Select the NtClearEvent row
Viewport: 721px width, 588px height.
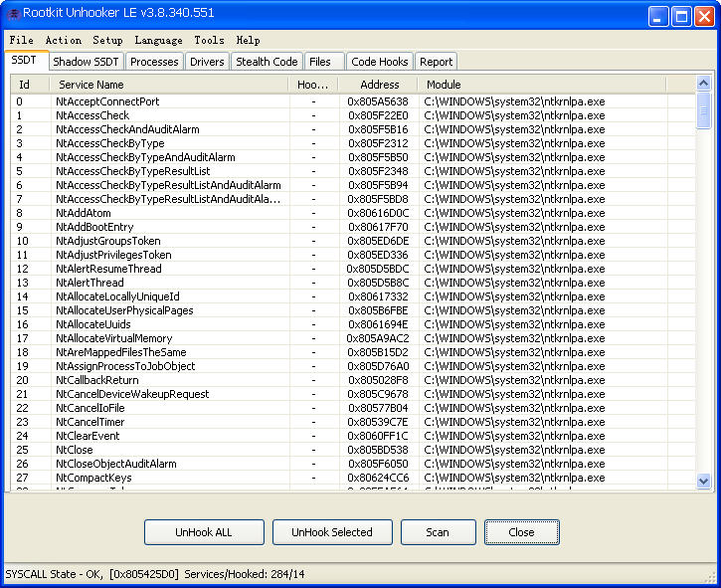point(353,436)
